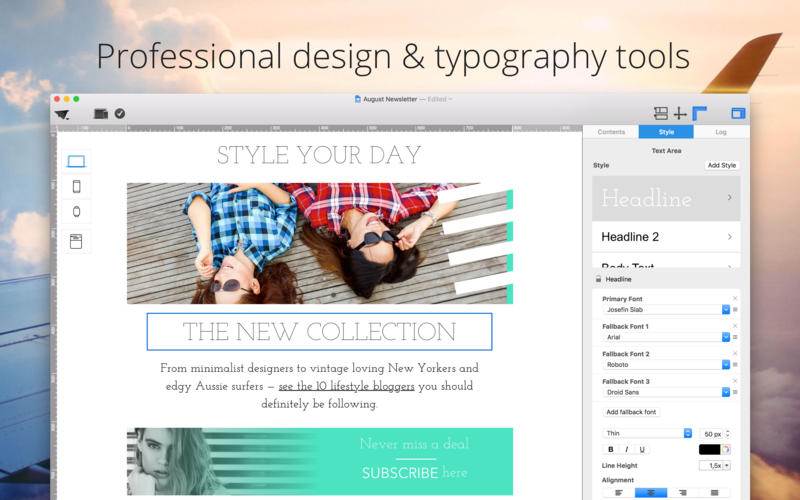Viewport: 800px width, 500px height.
Task: Select THE NEW COLLECTION text box
Action: click(319, 332)
